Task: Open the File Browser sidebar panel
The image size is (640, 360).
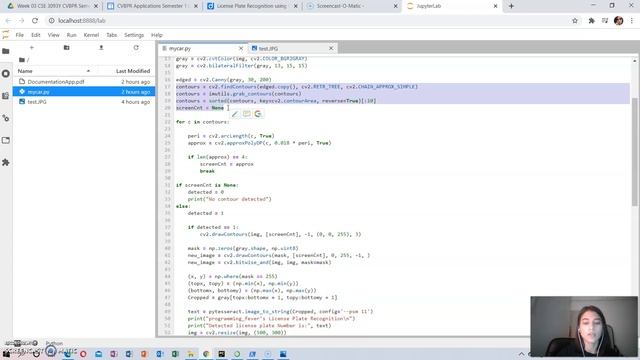Action: (x=6, y=51)
